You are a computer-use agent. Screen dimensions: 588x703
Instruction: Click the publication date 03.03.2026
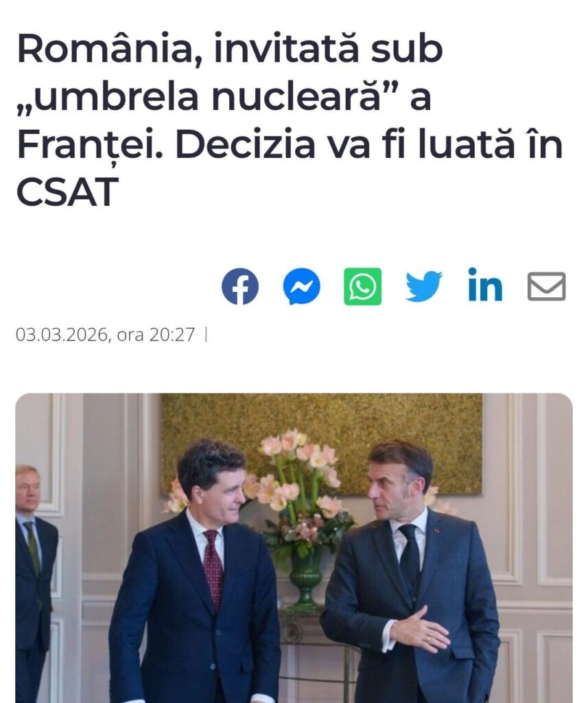(x=62, y=334)
